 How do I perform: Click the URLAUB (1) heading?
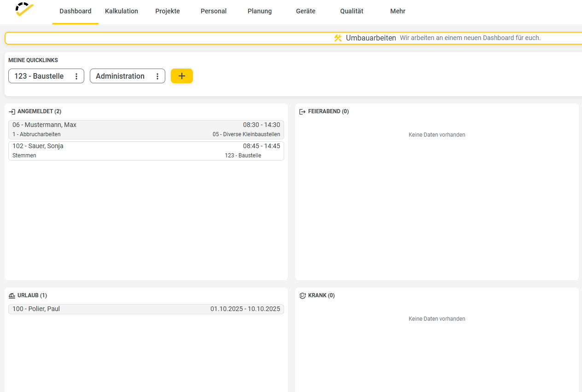pos(32,295)
